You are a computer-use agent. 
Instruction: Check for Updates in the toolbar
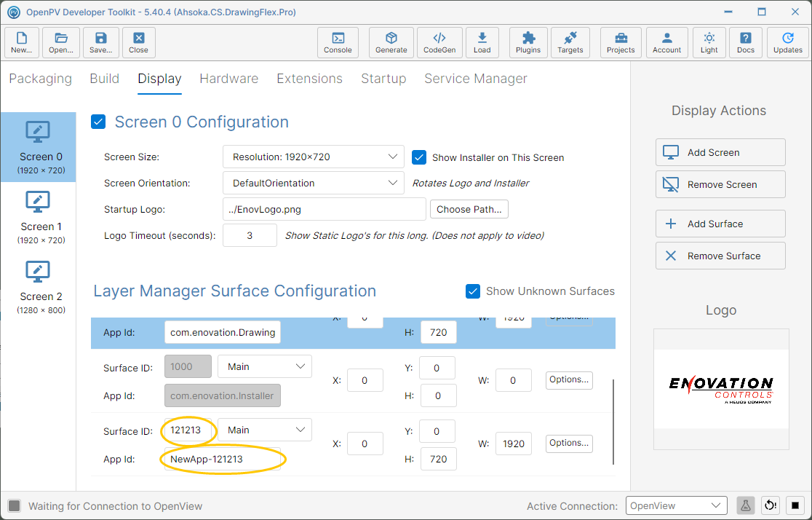788,42
